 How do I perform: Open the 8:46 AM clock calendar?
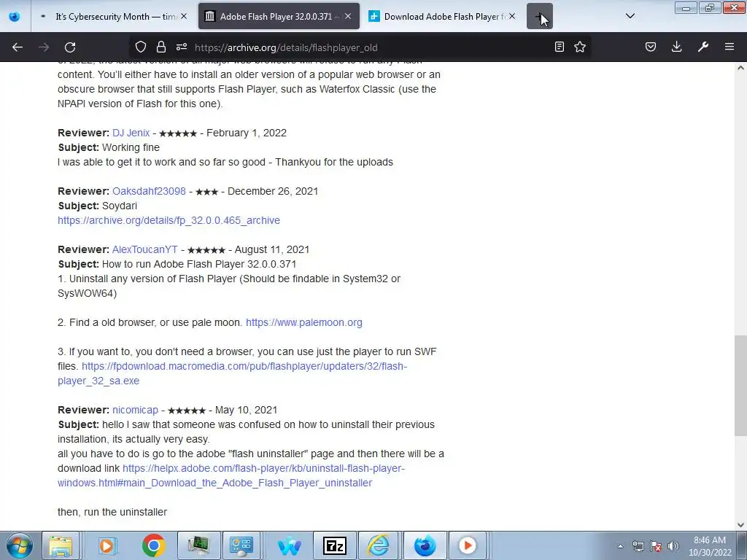pos(710,546)
